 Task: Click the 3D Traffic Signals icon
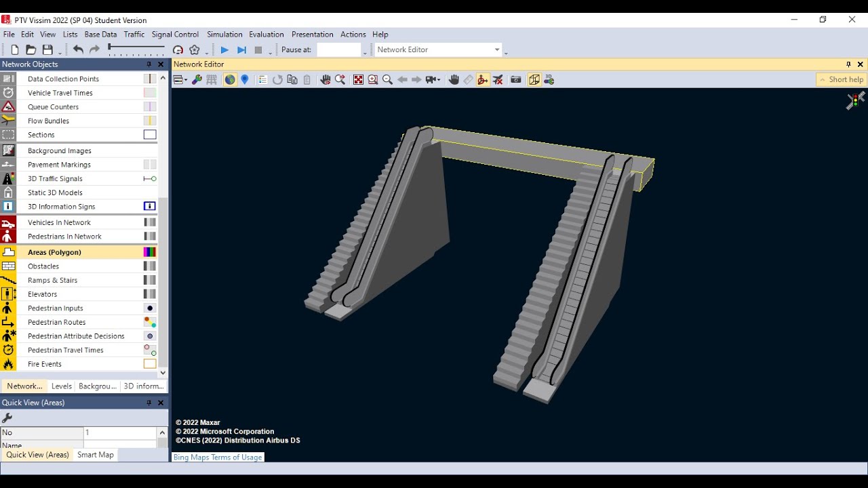click(8, 178)
